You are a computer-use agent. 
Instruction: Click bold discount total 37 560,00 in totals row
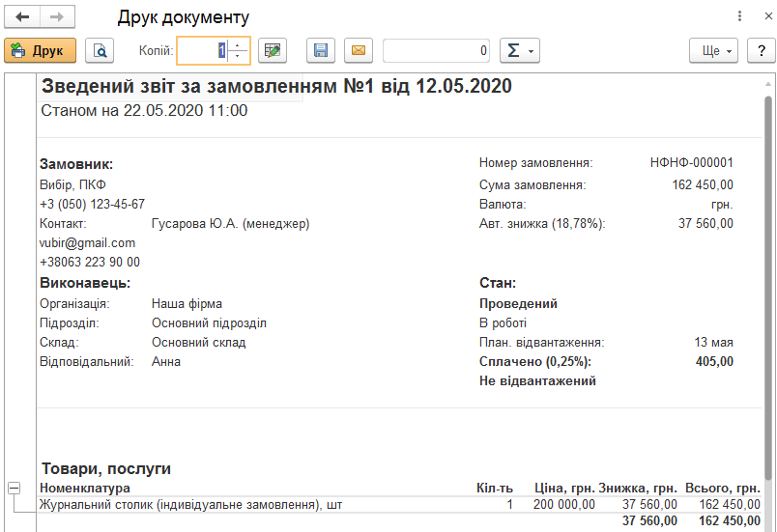649,521
